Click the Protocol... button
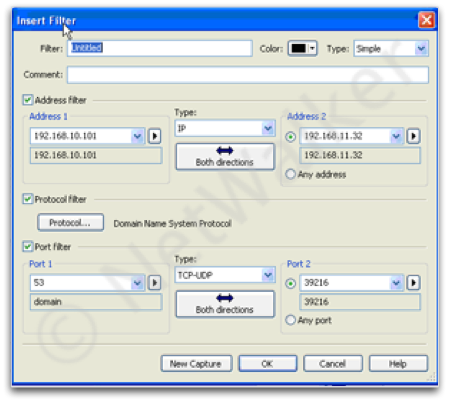 coord(70,222)
